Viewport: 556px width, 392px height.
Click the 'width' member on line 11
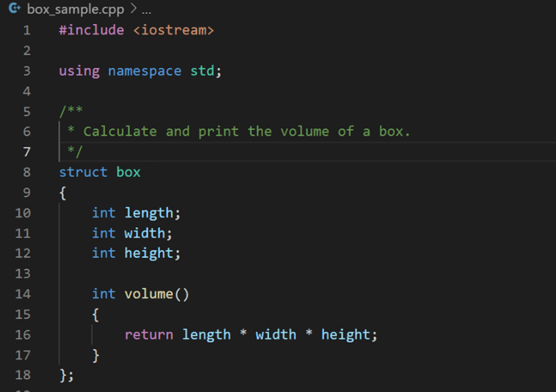(x=145, y=233)
